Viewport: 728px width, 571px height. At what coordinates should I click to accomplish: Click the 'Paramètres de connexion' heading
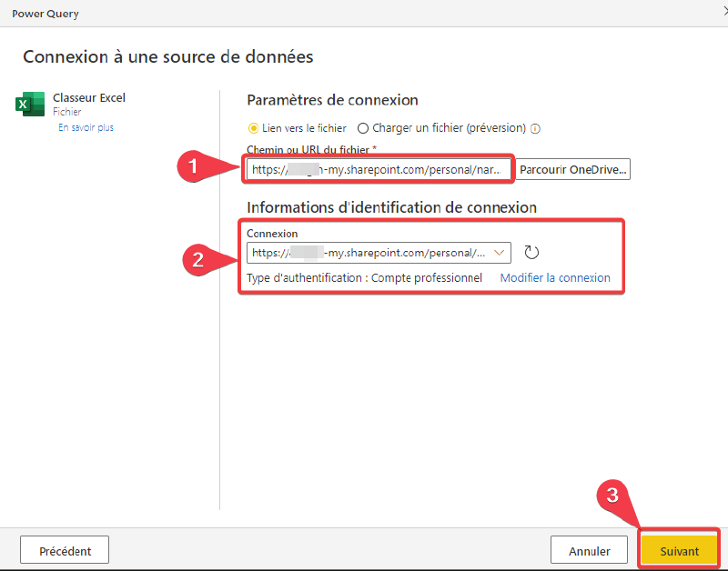point(332,100)
